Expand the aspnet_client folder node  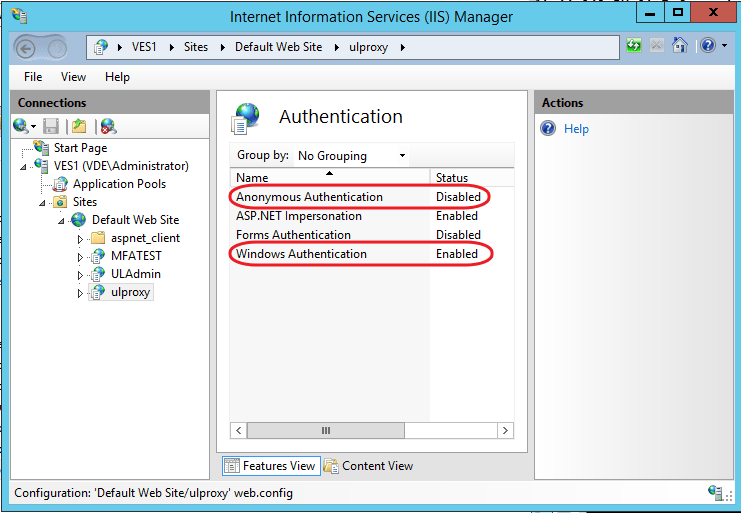tap(80, 239)
